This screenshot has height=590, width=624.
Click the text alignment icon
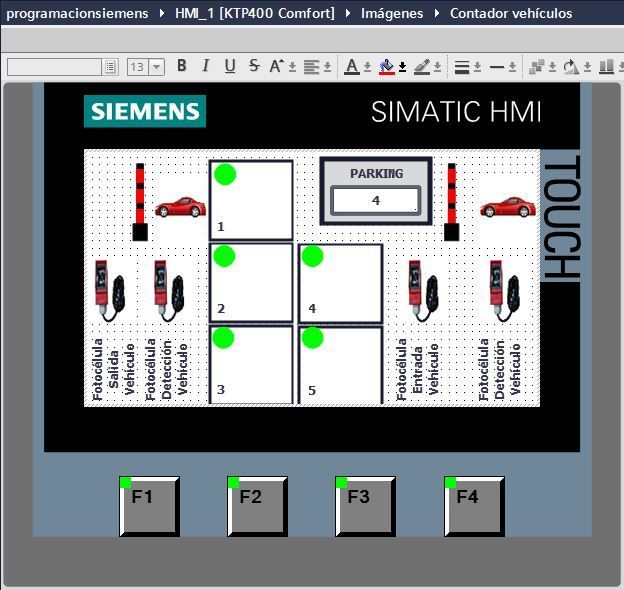tap(311, 67)
